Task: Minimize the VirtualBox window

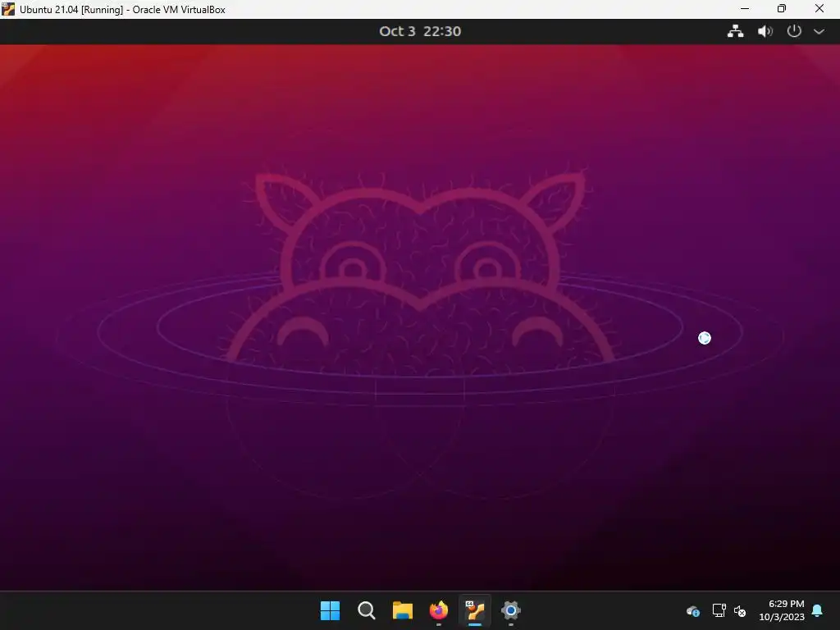Action: pos(745,8)
